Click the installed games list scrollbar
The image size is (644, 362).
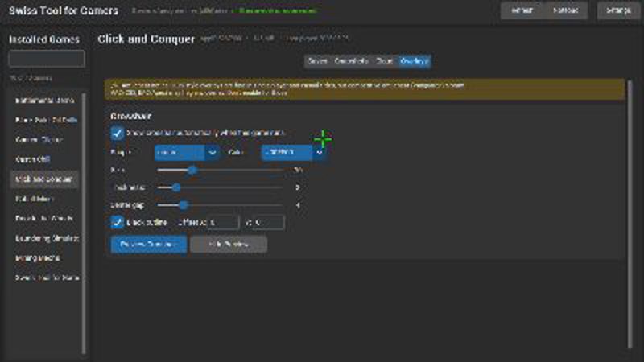click(x=84, y=223)
